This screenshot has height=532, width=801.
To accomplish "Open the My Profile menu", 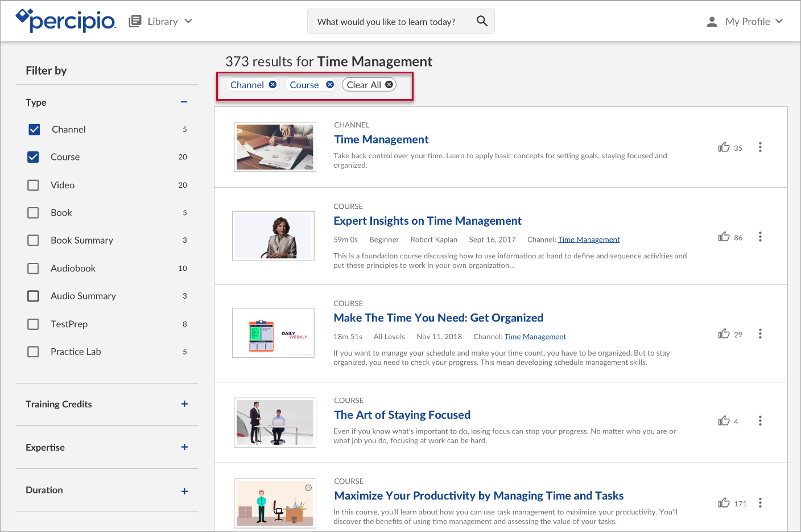I will tap(745, 22).
